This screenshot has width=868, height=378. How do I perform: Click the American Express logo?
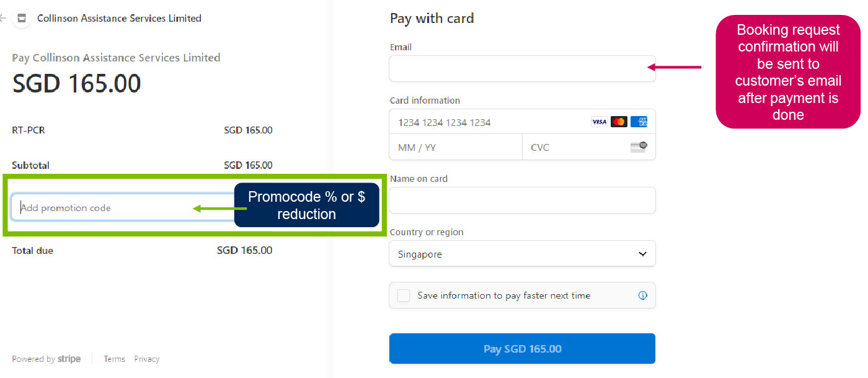point(639,122)
